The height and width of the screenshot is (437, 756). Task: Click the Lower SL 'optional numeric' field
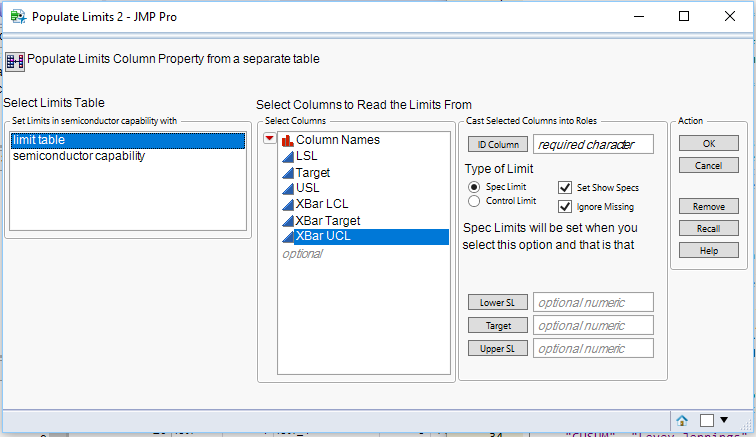tap(593, 302)
